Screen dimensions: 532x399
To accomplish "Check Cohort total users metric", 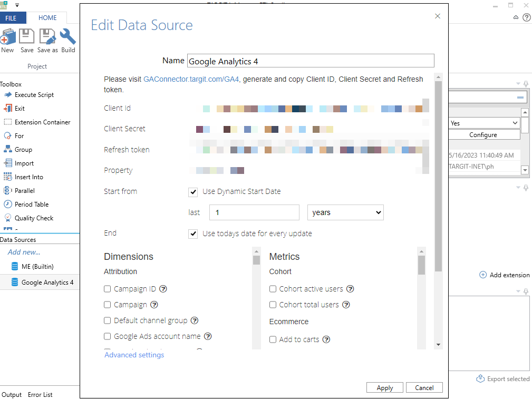I will [273, 305].
